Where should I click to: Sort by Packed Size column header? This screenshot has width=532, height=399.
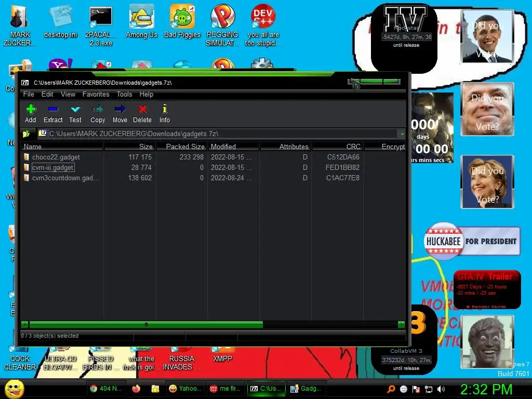tap(181, 147)
